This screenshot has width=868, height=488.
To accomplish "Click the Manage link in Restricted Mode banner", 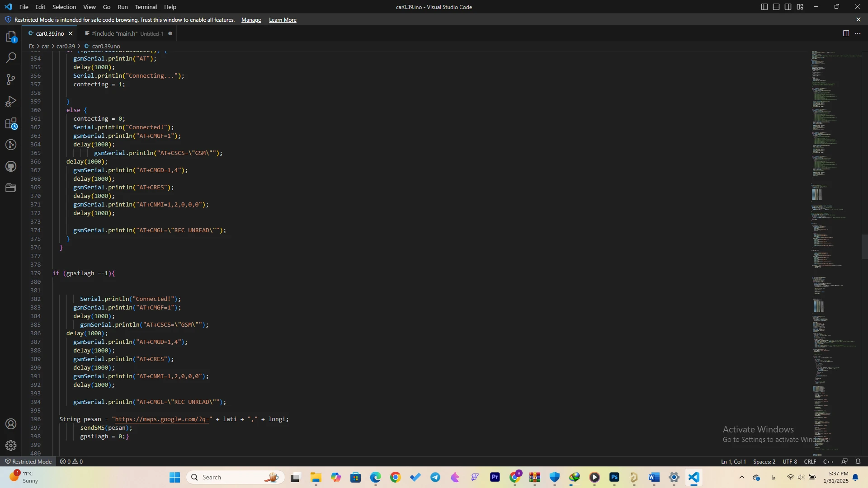I will tap(251, 20).
